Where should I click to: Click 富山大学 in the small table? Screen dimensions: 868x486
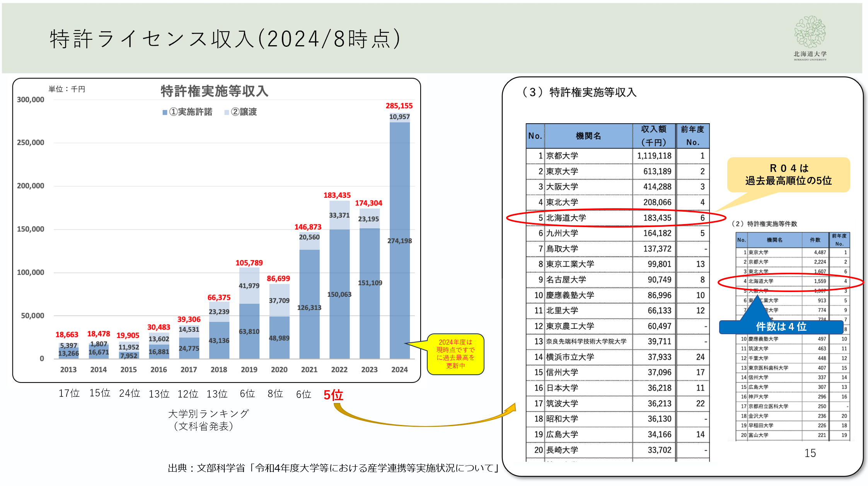[758, 435]
